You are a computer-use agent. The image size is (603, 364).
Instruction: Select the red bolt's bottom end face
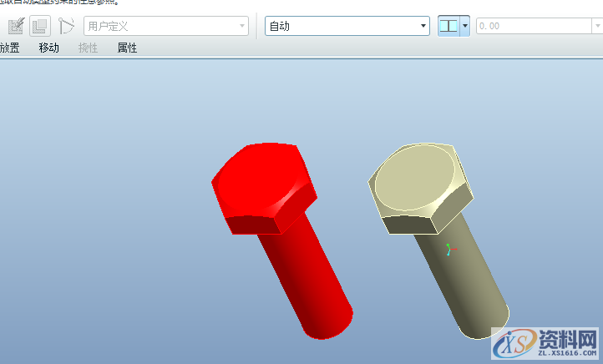330,328
